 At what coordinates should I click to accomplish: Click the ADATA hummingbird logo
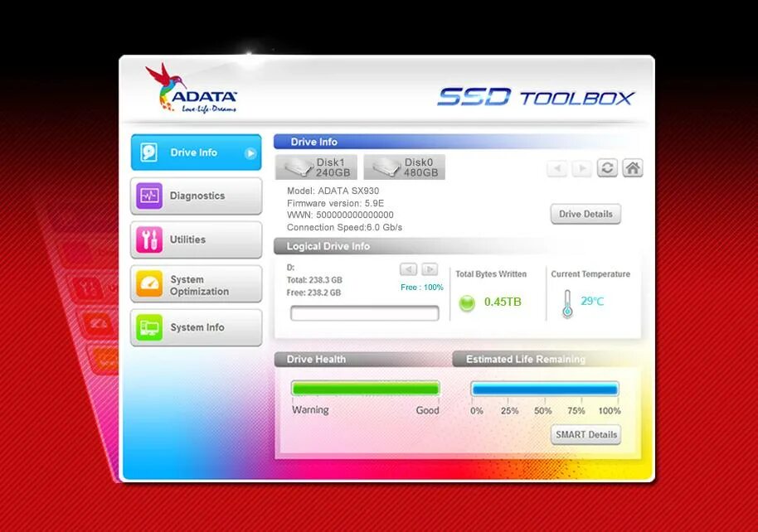click(192, 88)
